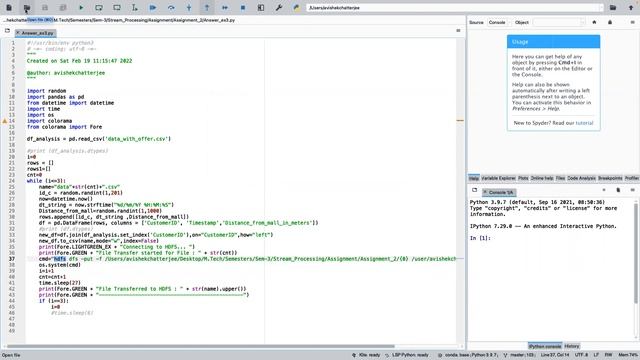This screenshot has width=640, height=360.
Task: Select the Help tab
Action: tap(474, 178)
